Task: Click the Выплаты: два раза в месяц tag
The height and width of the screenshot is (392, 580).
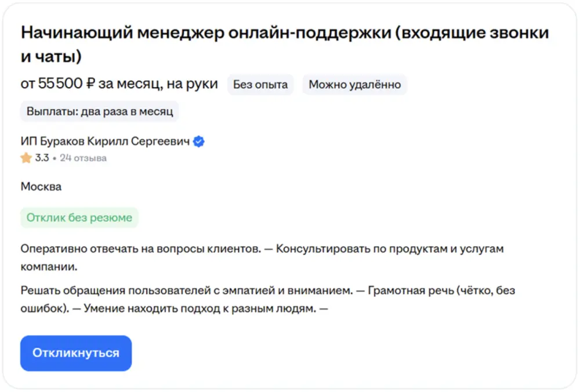Action: tap(100, 112)
